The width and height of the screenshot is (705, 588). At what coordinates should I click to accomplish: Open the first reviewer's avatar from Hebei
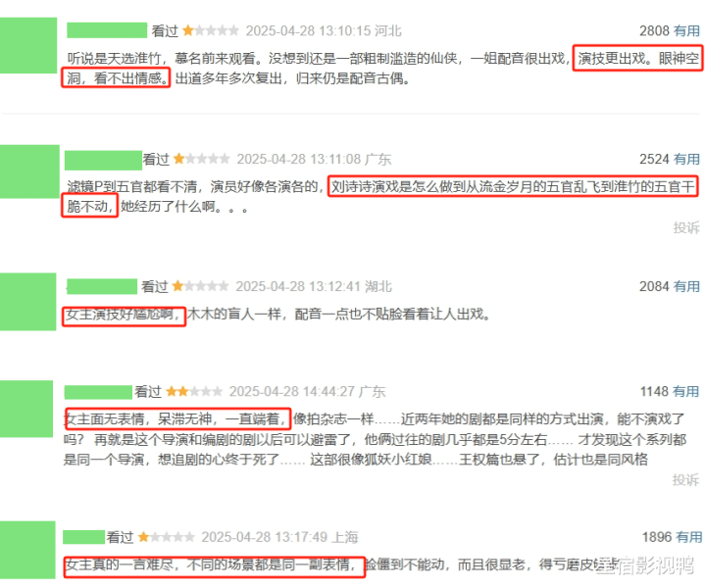28,45
